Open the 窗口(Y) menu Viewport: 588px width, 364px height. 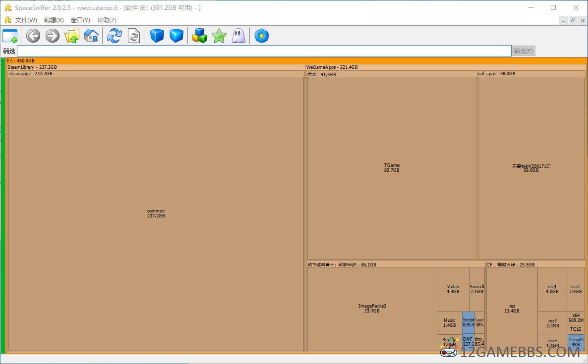80,20
